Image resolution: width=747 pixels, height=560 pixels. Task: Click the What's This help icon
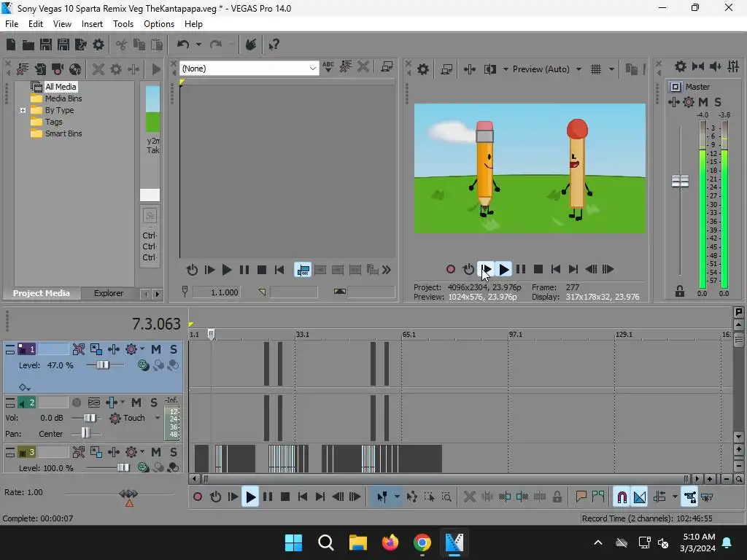(274, 44)
